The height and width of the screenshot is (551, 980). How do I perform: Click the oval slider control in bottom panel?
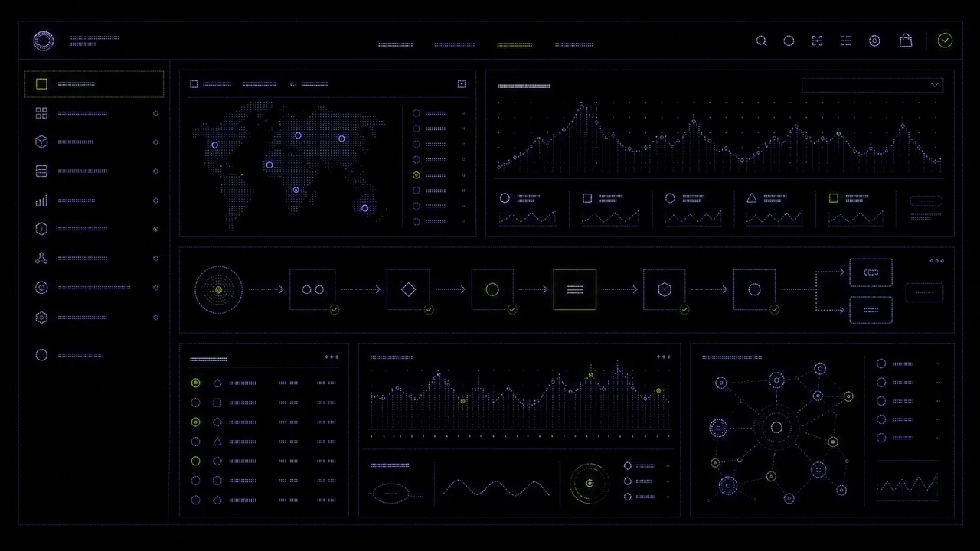391,494
